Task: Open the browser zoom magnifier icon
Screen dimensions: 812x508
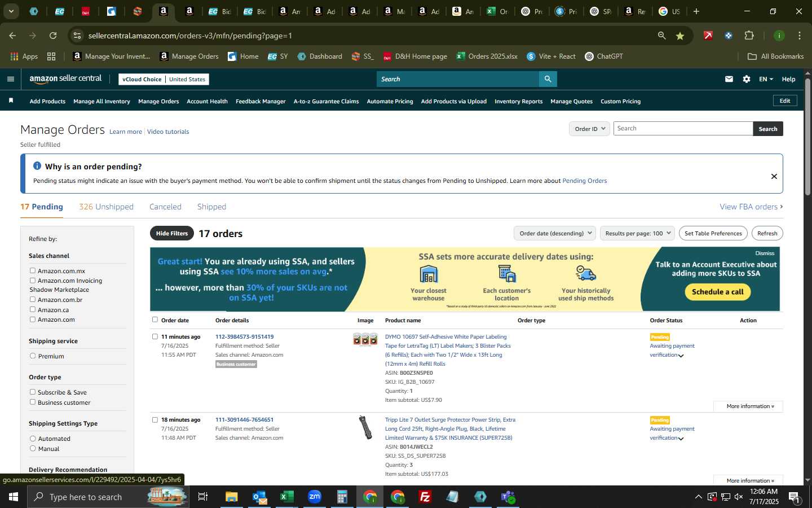Action: 661,36
